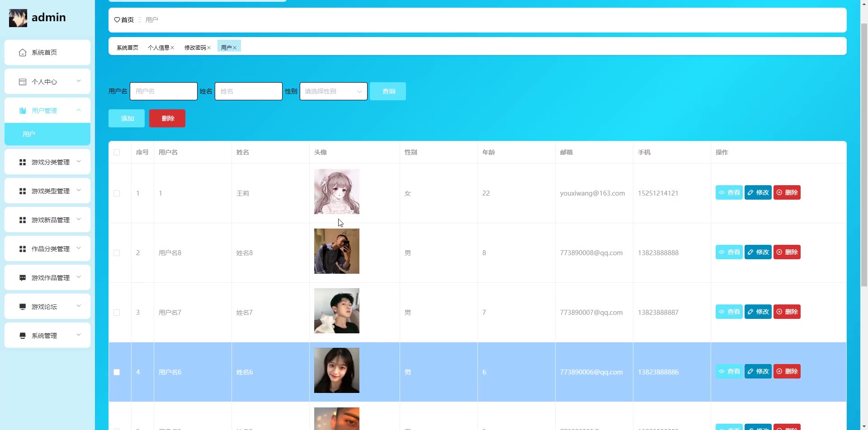Edit 用户名6 with 修改
The image size is (868, 430).
tap(758, 371)
